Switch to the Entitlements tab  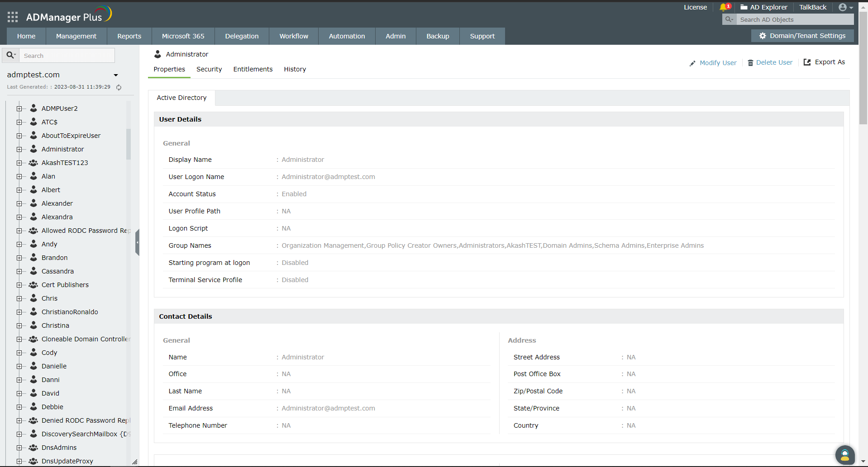(x=253, y=69)
